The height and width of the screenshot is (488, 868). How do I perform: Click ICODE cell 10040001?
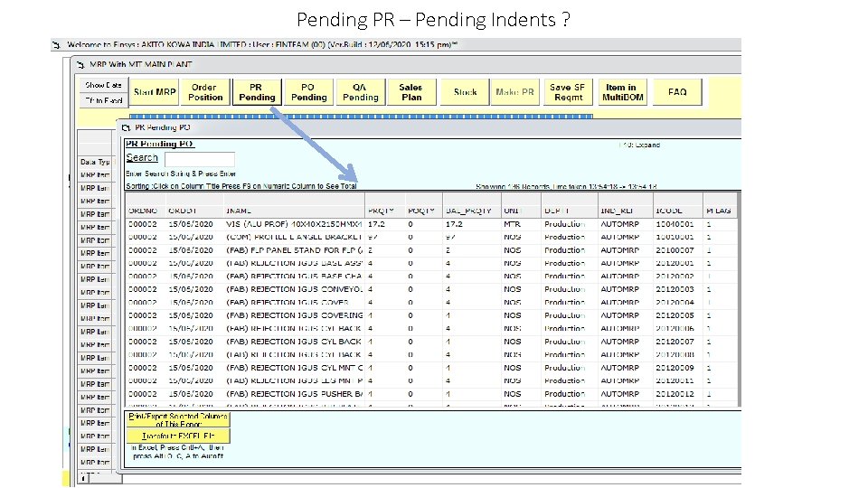(x=675, y=224)
